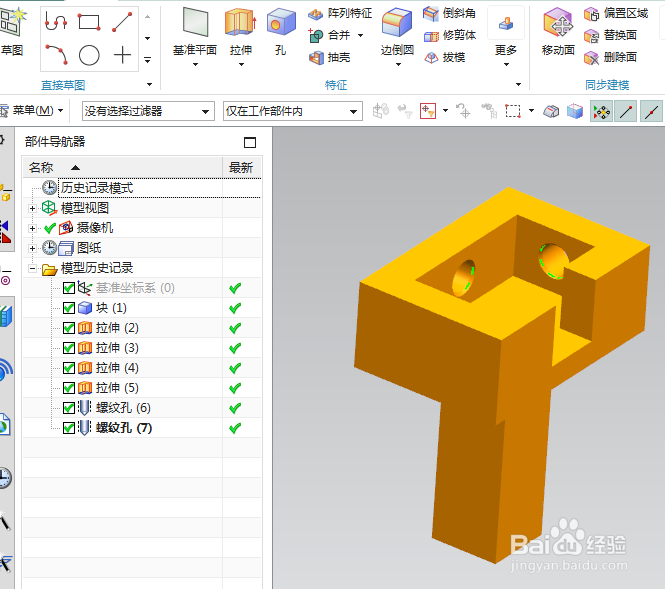The image size is (665, 589).
Task: Select the Line sketch tool
Action: coord(122,22)
